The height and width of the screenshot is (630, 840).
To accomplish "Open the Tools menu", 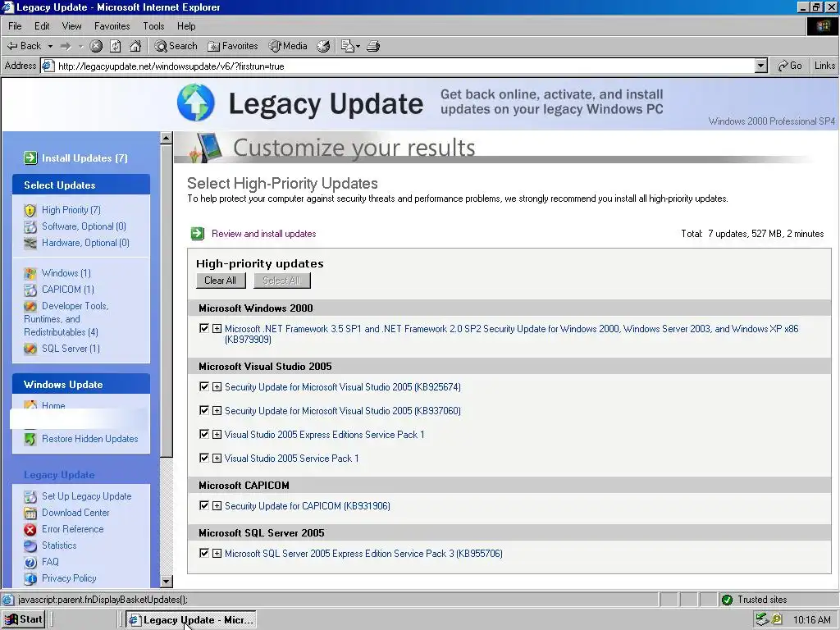I will point(153,25).
